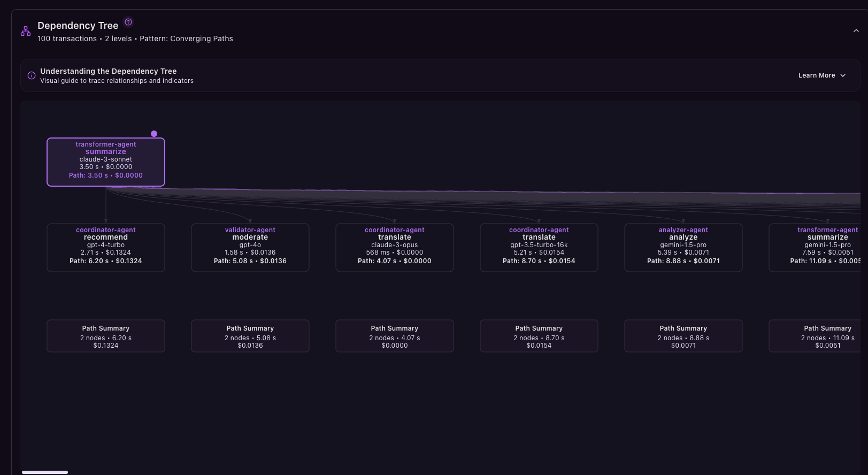The height and width of the screenshot is (475, 868).
Task: Click the help question mark icon
Action: click(x=128, y=22)
